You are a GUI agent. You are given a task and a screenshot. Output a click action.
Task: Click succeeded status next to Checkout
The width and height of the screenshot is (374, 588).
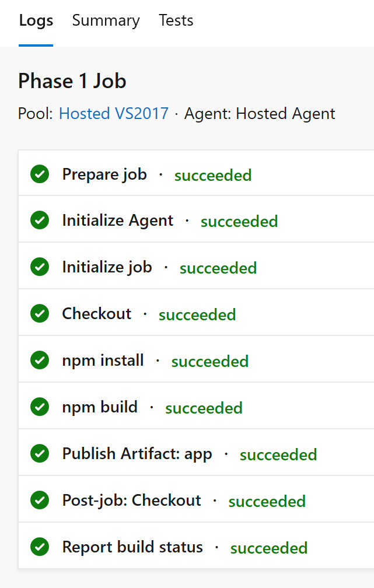tap(197, 314)
